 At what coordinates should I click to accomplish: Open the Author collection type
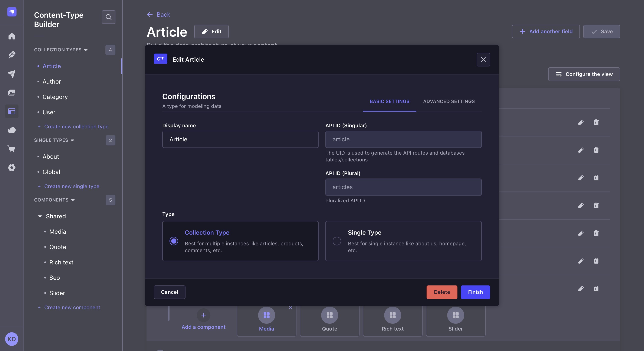tap(52, 81)
